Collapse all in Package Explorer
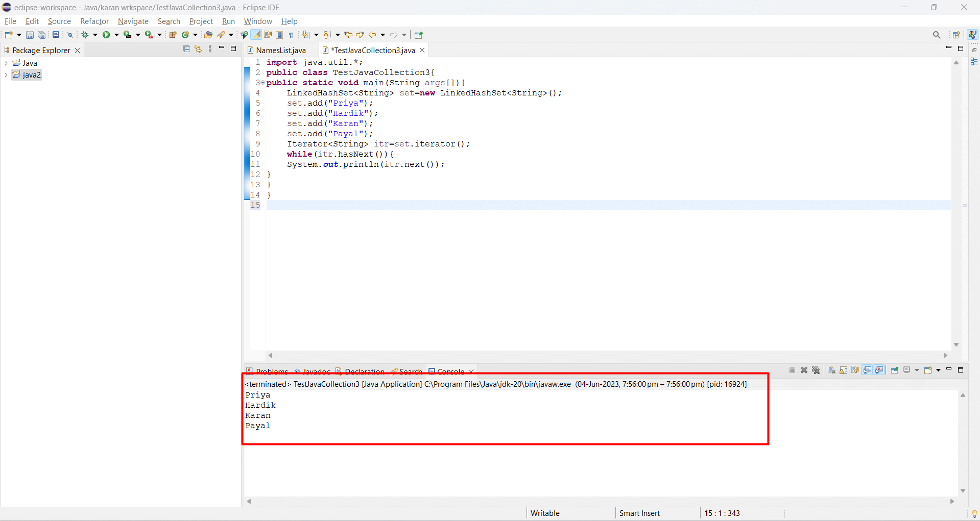Image resolution: width=980 pixels, height=521 pixels. click(186, 49)
